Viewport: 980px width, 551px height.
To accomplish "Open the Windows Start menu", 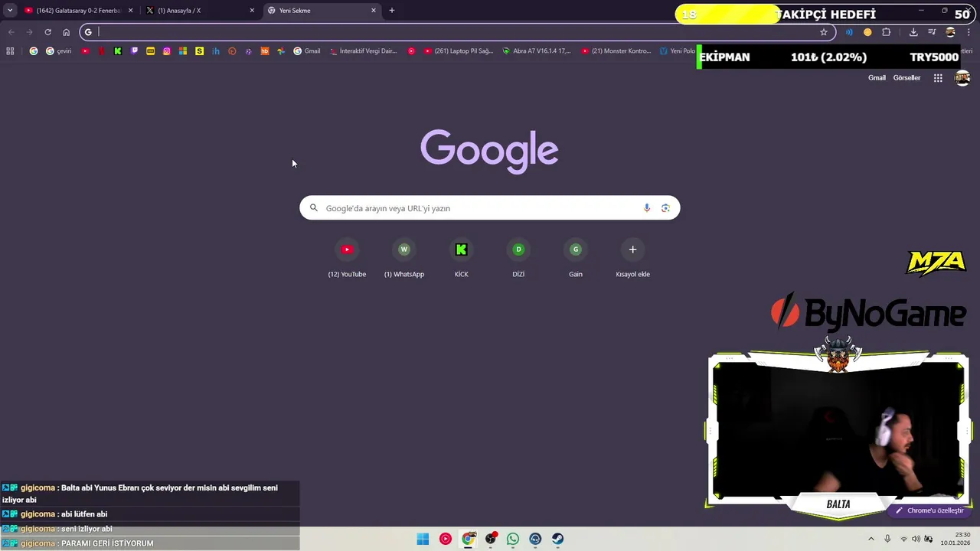I will [x=423, y=540].
